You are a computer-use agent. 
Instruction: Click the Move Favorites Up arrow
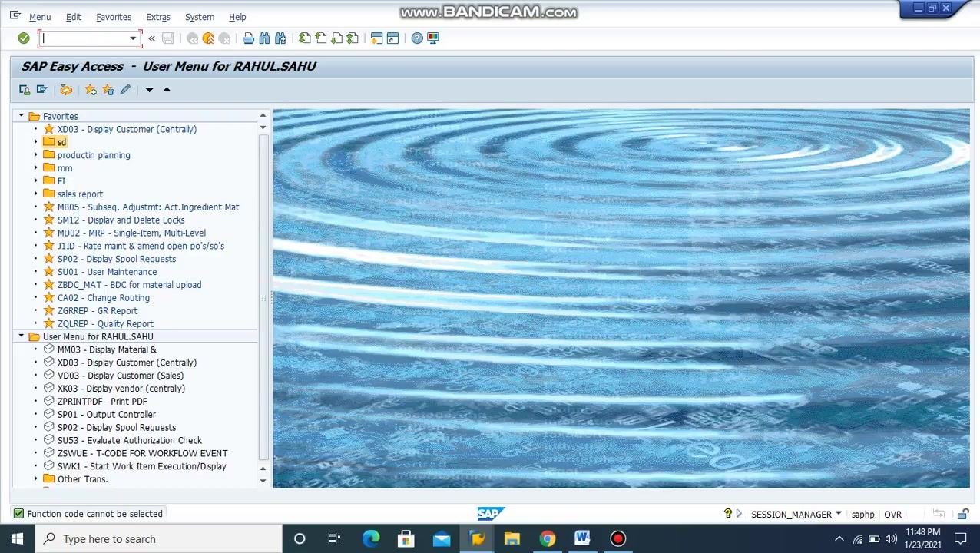pos(167,90)
